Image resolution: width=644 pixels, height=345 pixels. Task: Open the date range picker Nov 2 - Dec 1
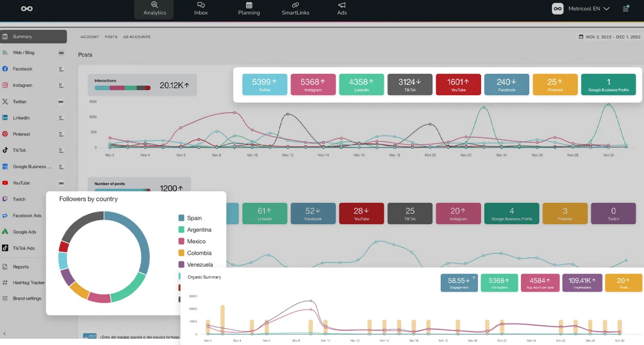[609, 37]
